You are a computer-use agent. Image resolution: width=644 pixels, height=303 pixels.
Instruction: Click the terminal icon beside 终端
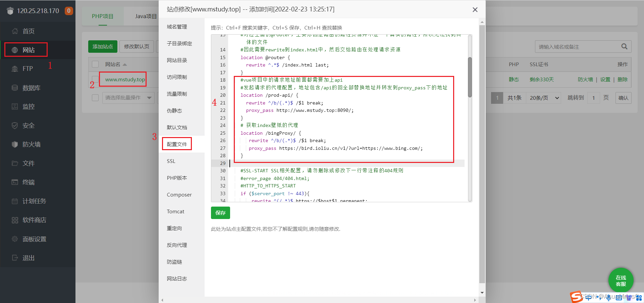(x=15, y=182)
